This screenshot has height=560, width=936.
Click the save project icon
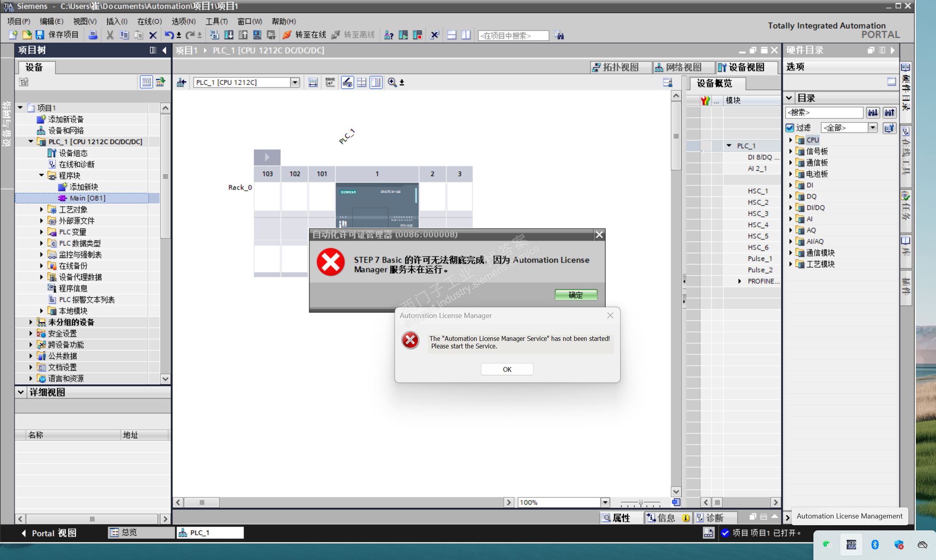click(x=40, y=35)
